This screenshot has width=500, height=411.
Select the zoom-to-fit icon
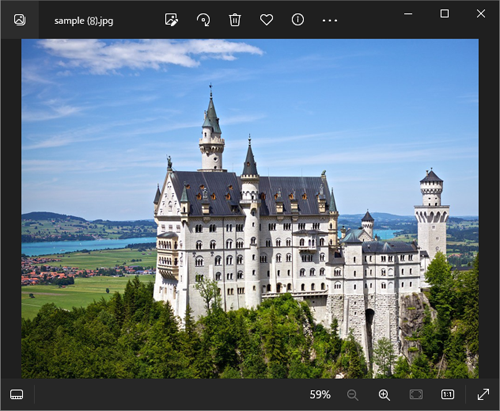tap(416, 395)
